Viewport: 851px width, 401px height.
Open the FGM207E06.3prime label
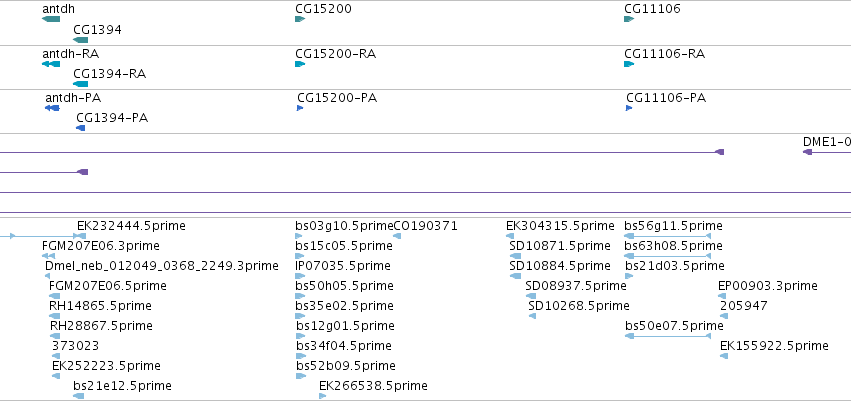tap(100, 246)
